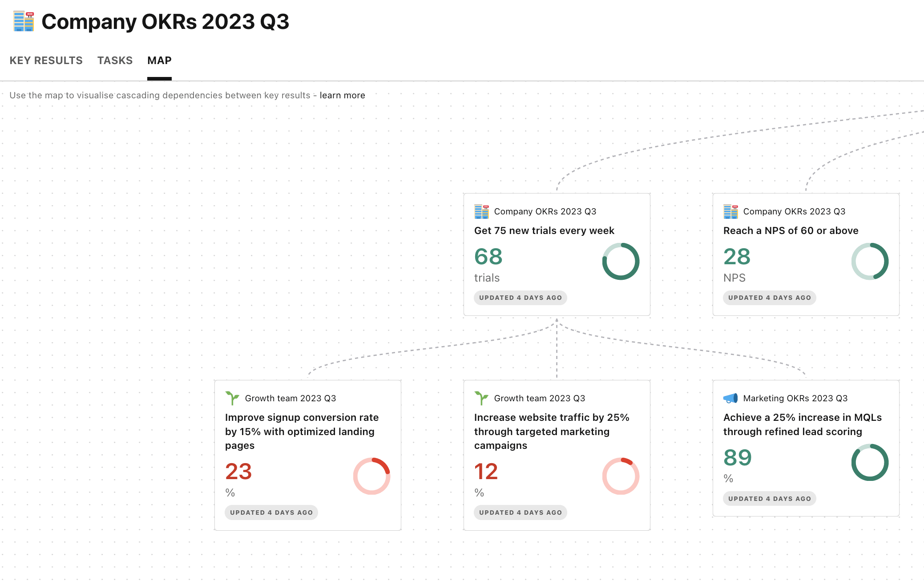This screenshot has height=585, width=924.
Task: Click the progress ring on MQLs lead scoring card
Action: tap(870, 463)
